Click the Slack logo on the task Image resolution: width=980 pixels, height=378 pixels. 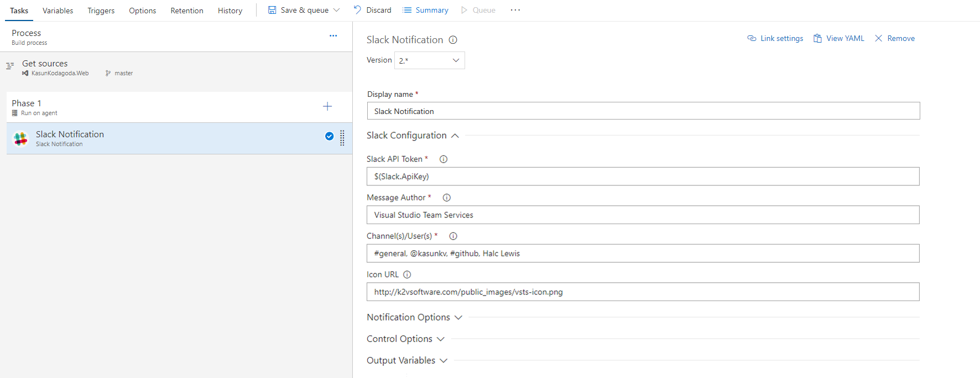[x=21, y=138]
